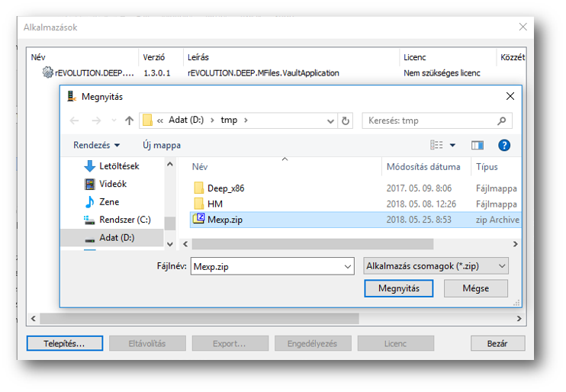
Task: Open the view options dropdown arrow
Action: point(452,145)
